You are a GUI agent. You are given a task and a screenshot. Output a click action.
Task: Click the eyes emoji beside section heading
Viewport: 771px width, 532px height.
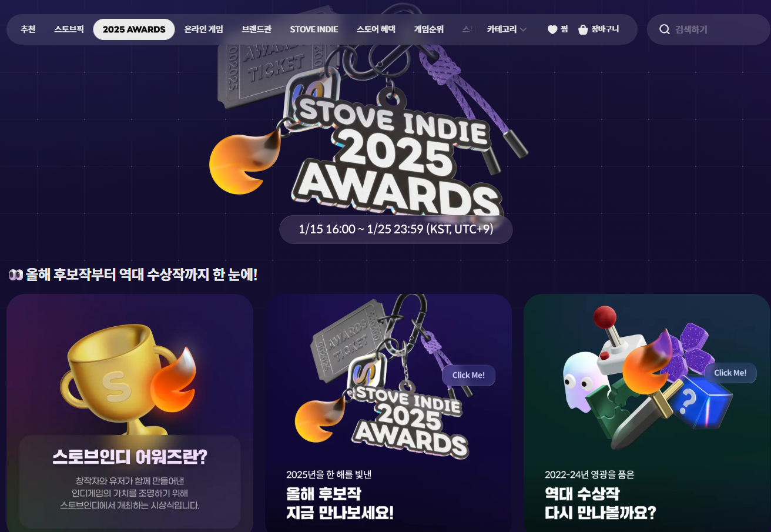coord(15,275)
